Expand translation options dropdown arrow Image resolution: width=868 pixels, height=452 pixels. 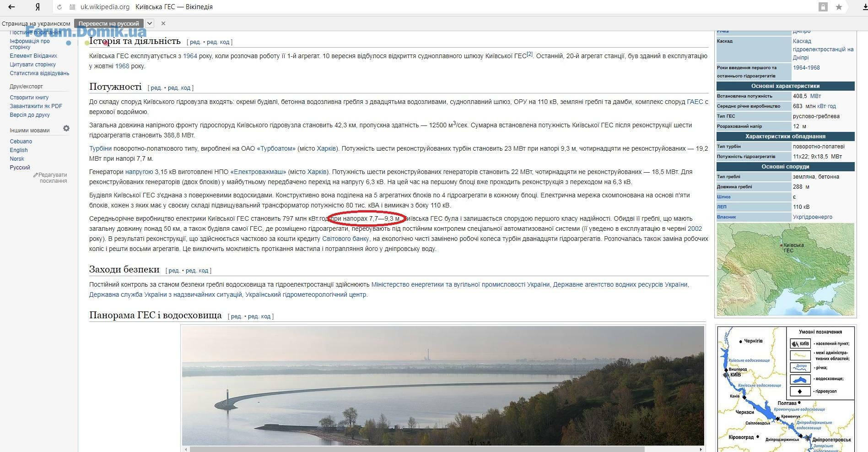pyautogui.click(x=150, y=23)
